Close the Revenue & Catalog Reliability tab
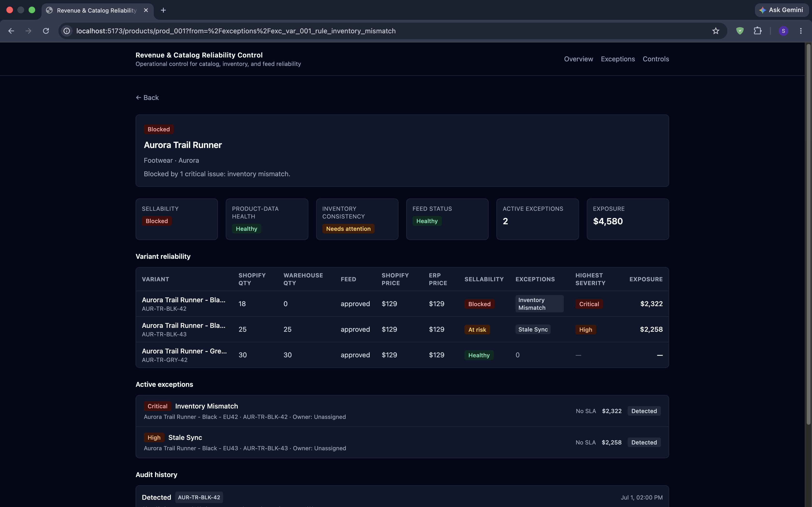Image resolution: width=812 pixels, height=507 pixels. coord(146,10)
